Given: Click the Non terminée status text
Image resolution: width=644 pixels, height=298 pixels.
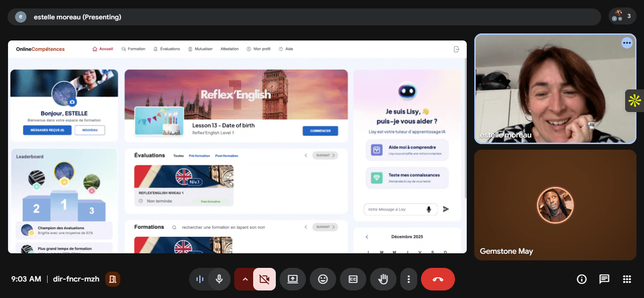Looking at the screenshot, I should [x=159, y=201].
